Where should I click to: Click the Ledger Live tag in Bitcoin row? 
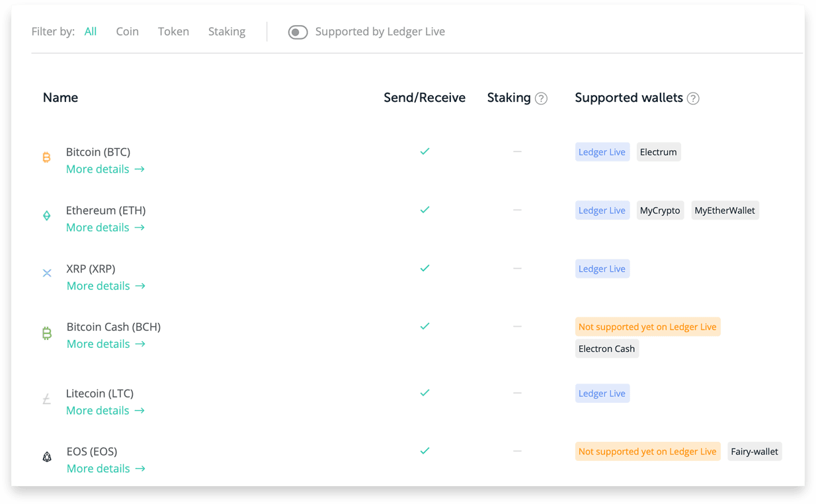602,152
